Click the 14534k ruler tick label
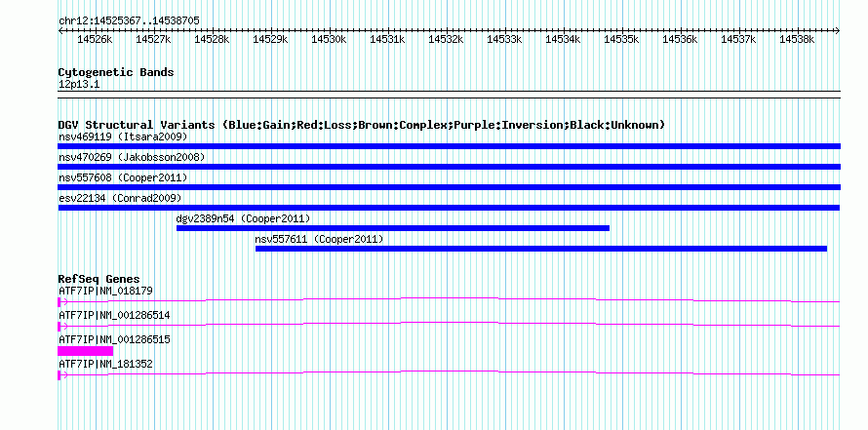This screenshot has width=868, height=430. click(563, 39)
